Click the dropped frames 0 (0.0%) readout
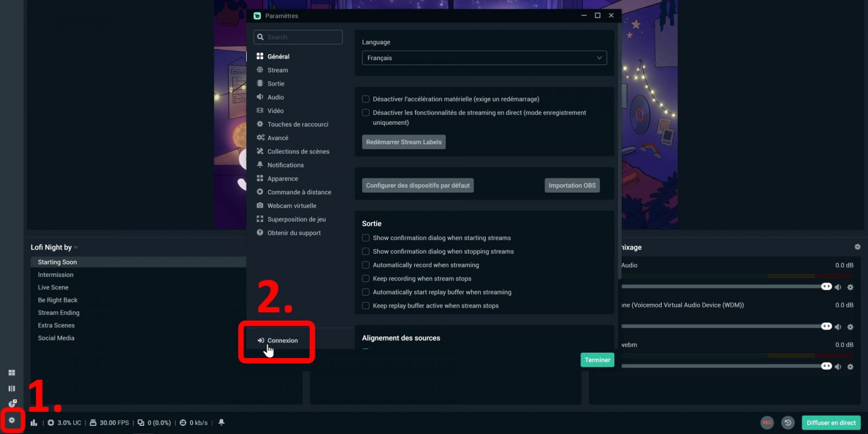 point(154,423)
